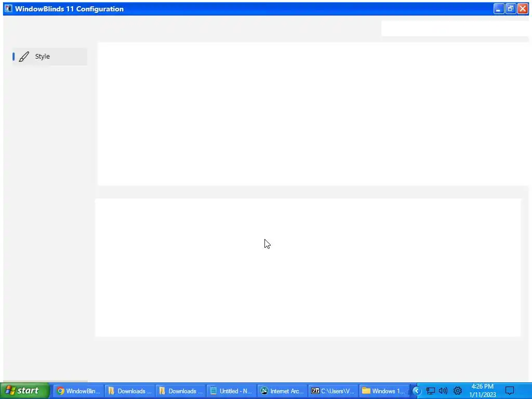Expand hidden tray icons chevron
Screen dimensions: 532x399
(x=416, y=391)
